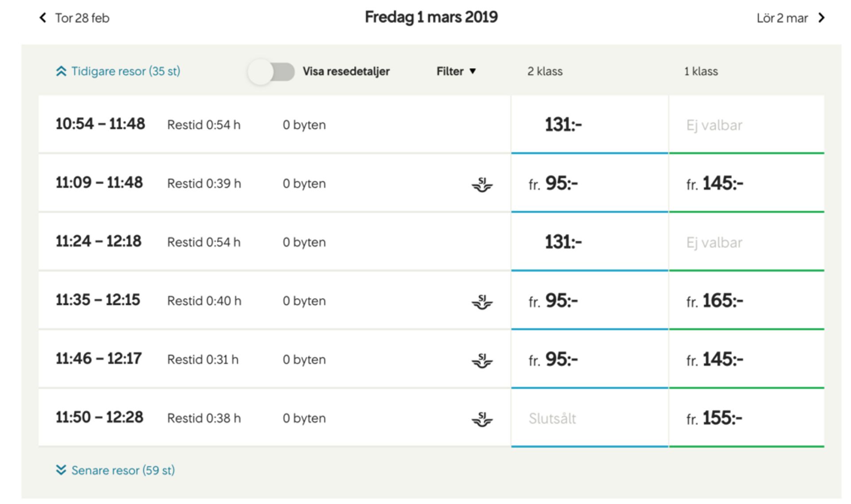Select 1 klass fr. 145:- for 11:09 trip

[747, 183]
